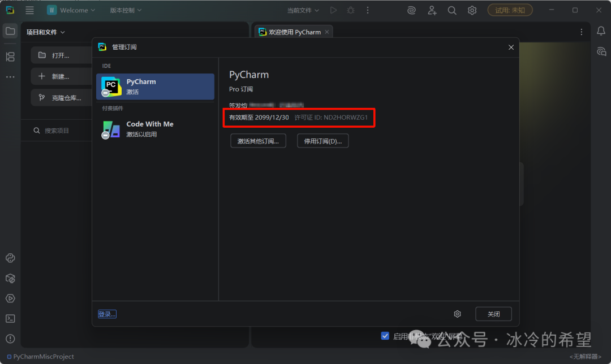Close the 管理订阅 dialog with X
The height and width of the screenshot is (364, 611).
511,47
